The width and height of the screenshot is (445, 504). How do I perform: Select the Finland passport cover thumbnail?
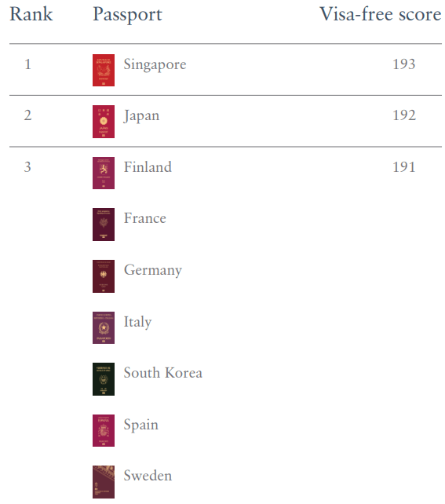pos(104,173)
